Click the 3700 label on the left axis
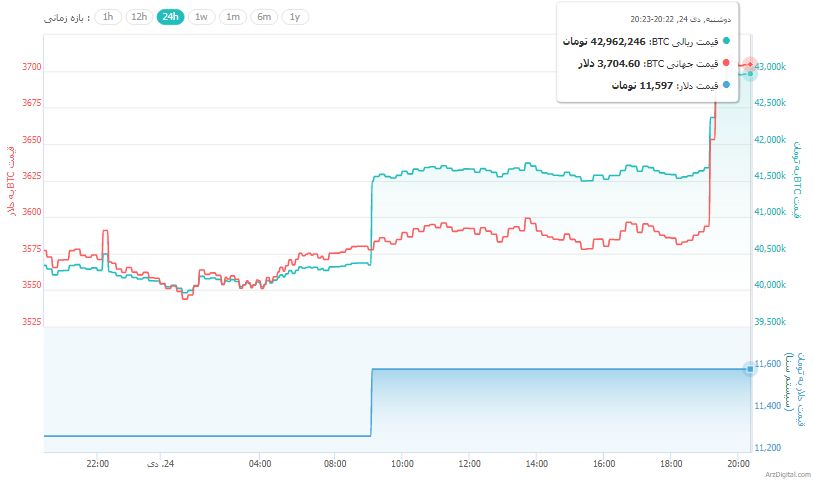This screenshot has width=814, height=485. (x=31, y=67)
